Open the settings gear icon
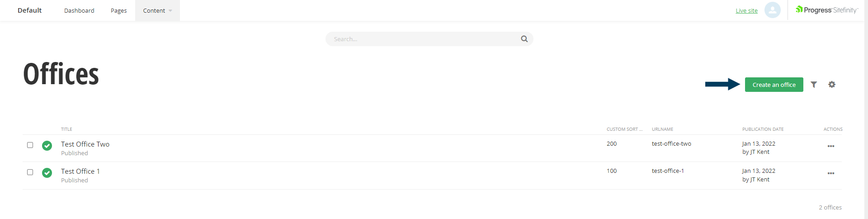Viewport: 868px width, 219px height. (x=832, y=85)
